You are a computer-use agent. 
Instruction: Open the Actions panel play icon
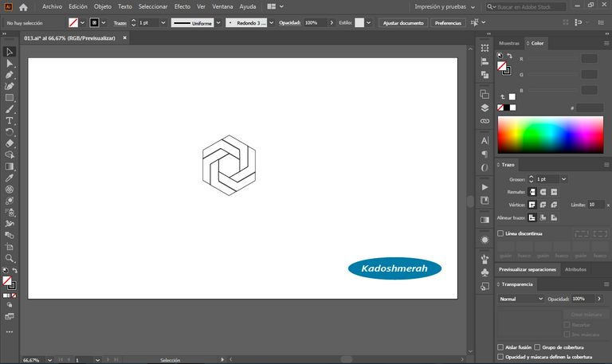click(x=484, y=187)
